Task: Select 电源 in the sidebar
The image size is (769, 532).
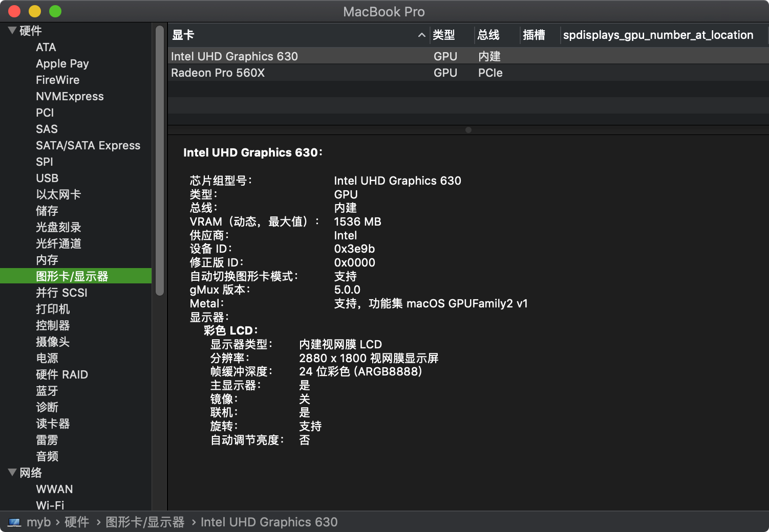Action: [x=47, y=359]
